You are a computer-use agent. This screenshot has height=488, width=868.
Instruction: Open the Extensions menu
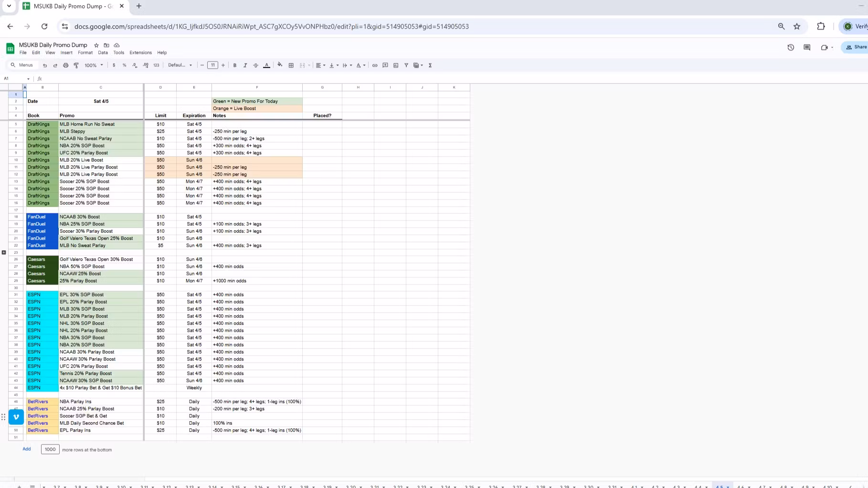140,53
